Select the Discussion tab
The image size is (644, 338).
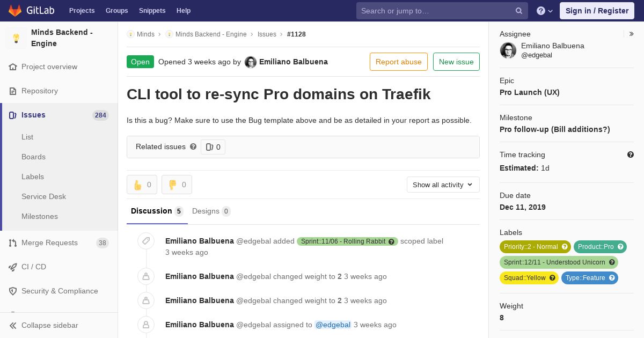(x=157, y=211)
